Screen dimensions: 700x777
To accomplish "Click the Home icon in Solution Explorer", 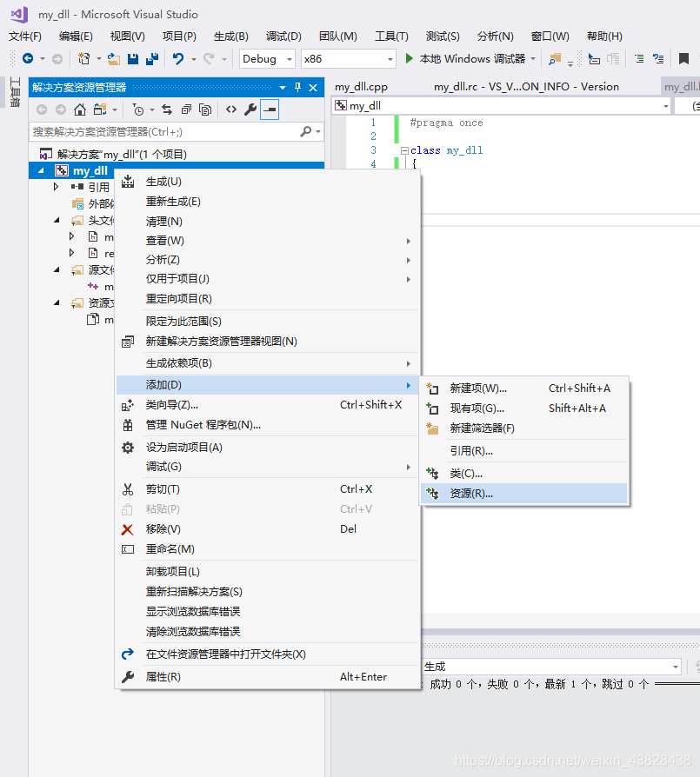I will (80, 110).
